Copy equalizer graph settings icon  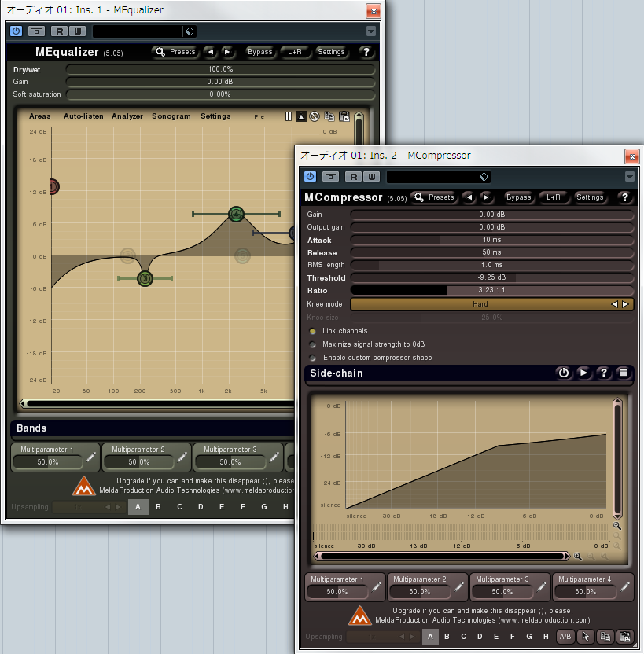[x=329, y=117]
